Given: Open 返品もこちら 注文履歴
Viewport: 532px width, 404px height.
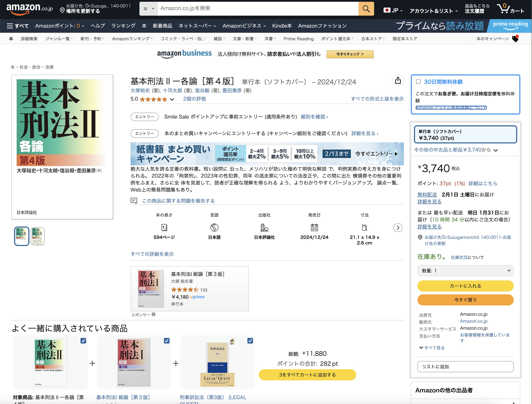Looking at the screenshot, I should [x=477, y=9].
